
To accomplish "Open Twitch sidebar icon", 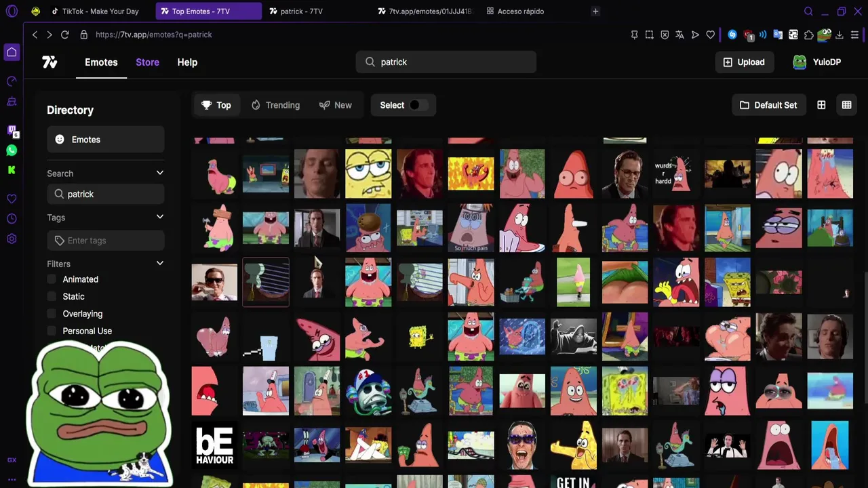I will 12,130.
